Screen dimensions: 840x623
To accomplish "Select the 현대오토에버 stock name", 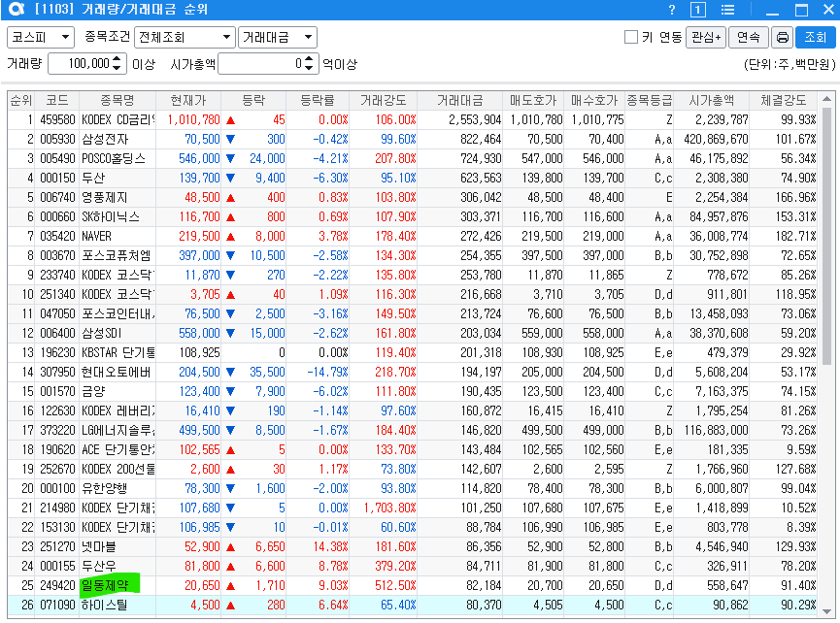I will [117, 372].
